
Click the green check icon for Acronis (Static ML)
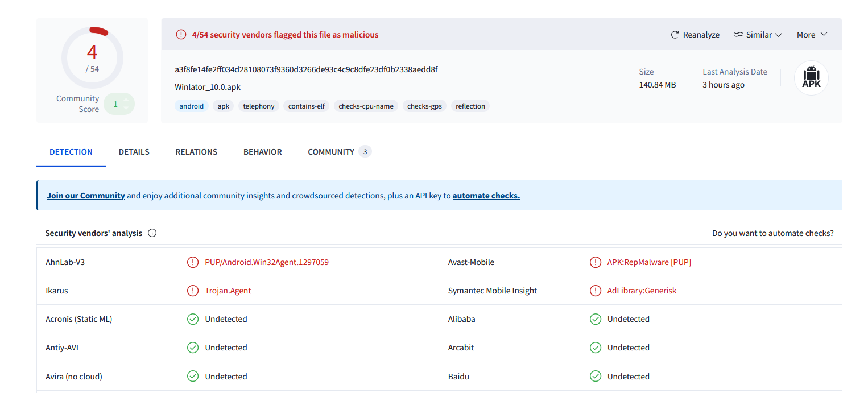[193, 319]
